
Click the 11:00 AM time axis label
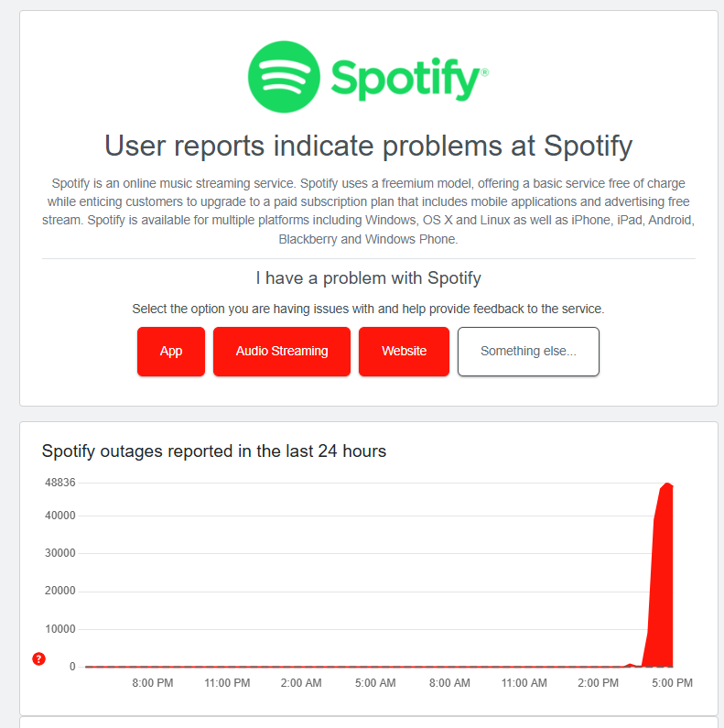pyautogui.click(x=524, y=683)
